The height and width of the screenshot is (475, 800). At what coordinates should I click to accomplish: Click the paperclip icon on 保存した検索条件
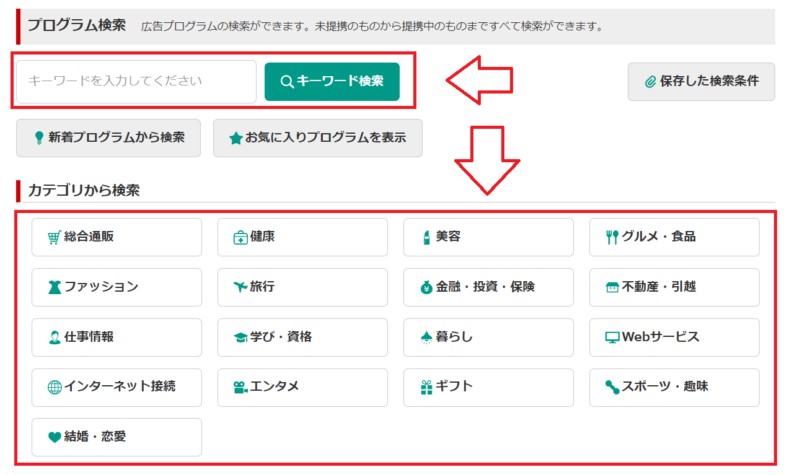tap(650, 82)
